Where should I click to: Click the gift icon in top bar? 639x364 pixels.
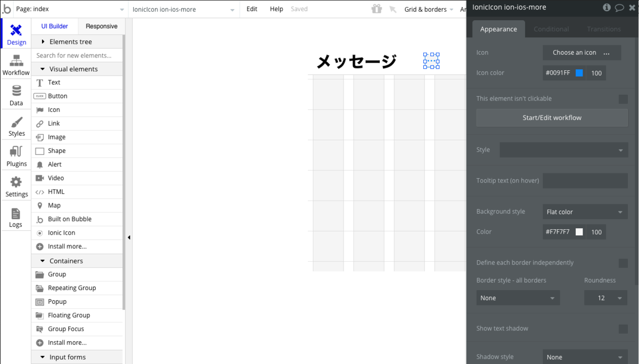[x=376, y=9]
